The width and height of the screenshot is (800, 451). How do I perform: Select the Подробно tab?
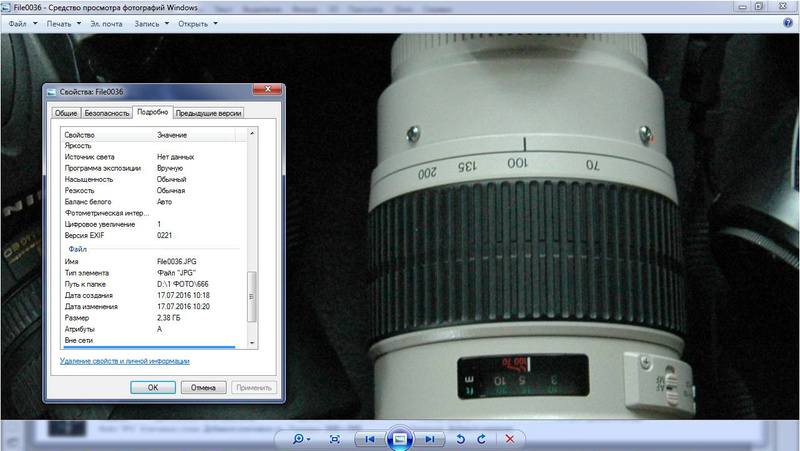coord(153,112)
